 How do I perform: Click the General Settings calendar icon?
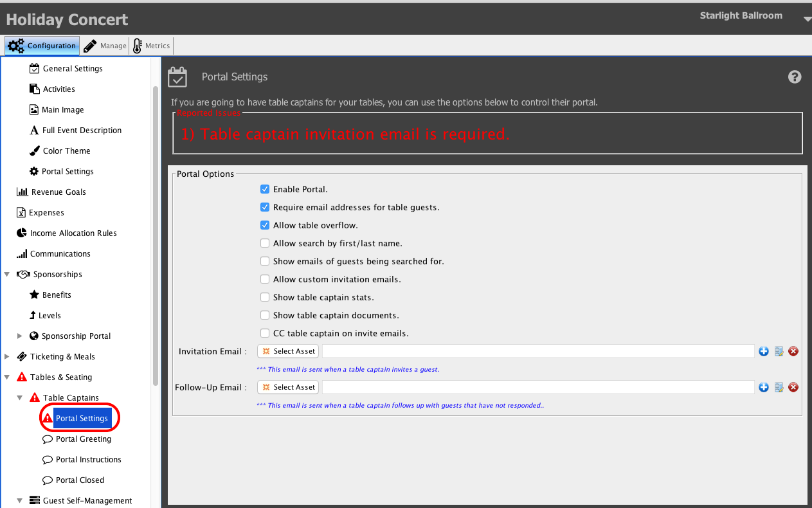[x=35, y=68]
